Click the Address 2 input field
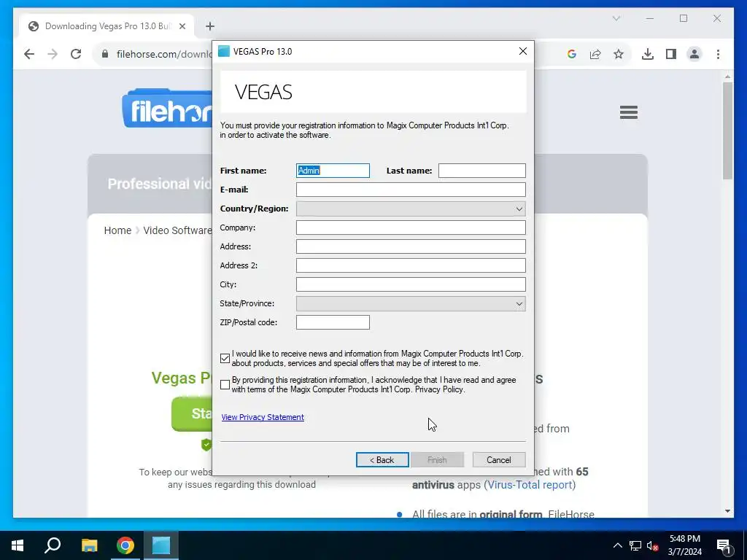Image resolution: width=747 pixels, height=560 pixels. click(x=411, y=265)
